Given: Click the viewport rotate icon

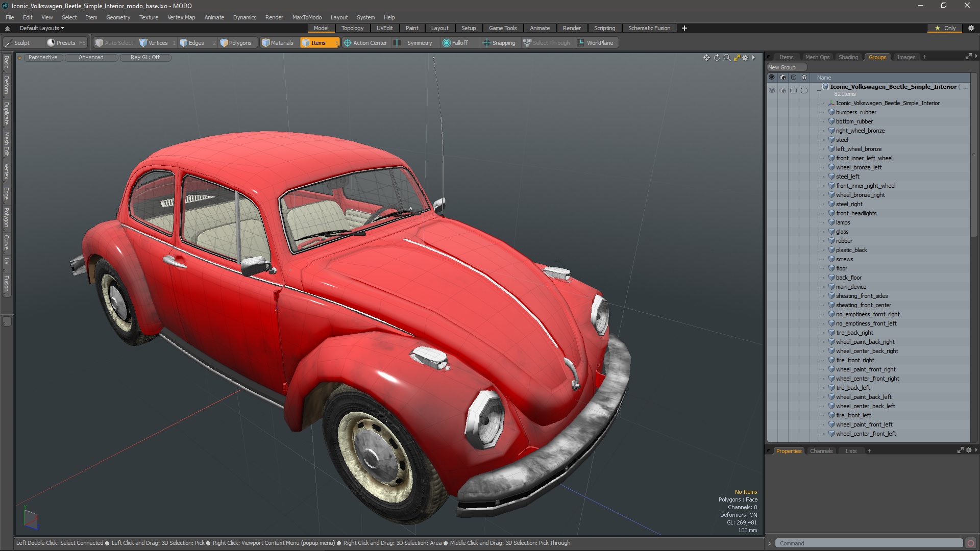Looking at the screenshot, I should tap(717, 58).
